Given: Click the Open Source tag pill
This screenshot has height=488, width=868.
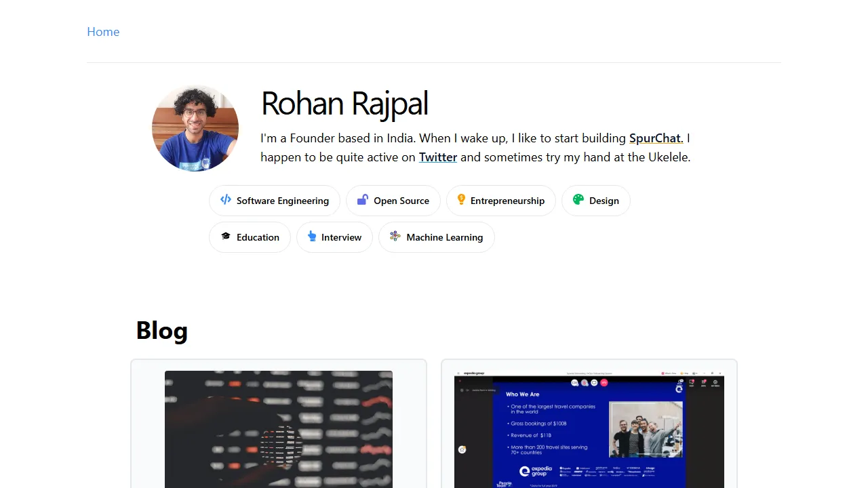Looking at the screenshot, I should [393, 200].
